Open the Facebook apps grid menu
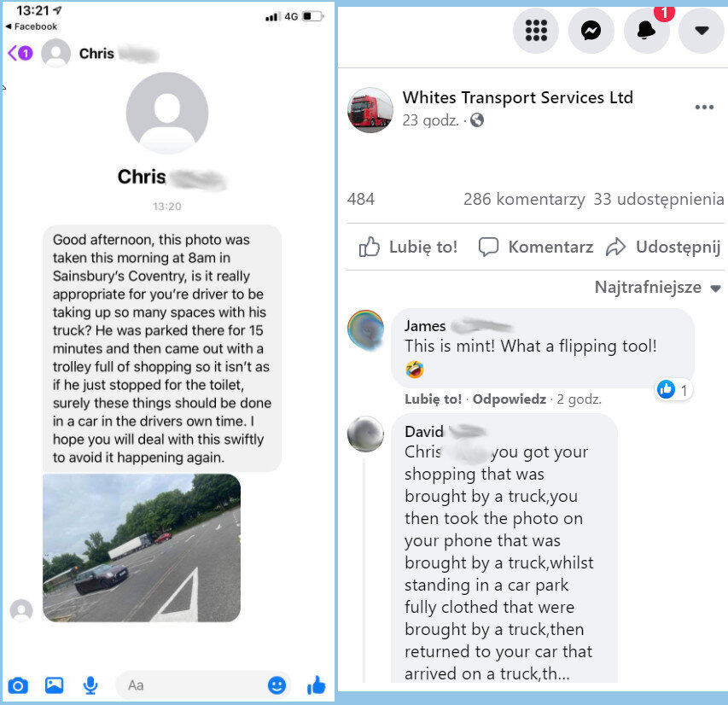The image size is (728, 705). [x=536, y=31]
